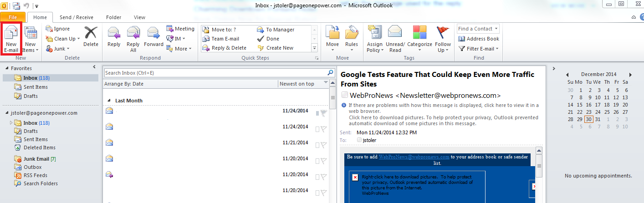Image resolution: width=644 pixels, height=203 pixels.
Task: Click the Search Inbox field
Action: tap(215, 73)
